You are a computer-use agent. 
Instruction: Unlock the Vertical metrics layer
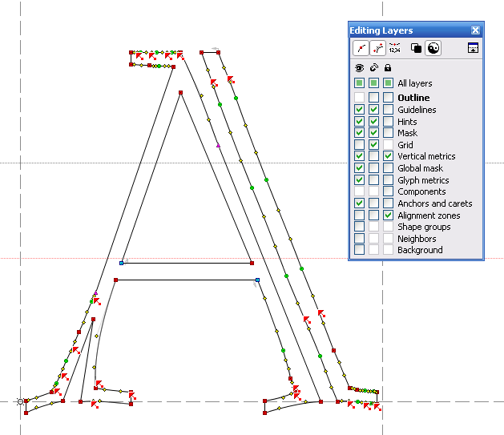click(388, 156)
